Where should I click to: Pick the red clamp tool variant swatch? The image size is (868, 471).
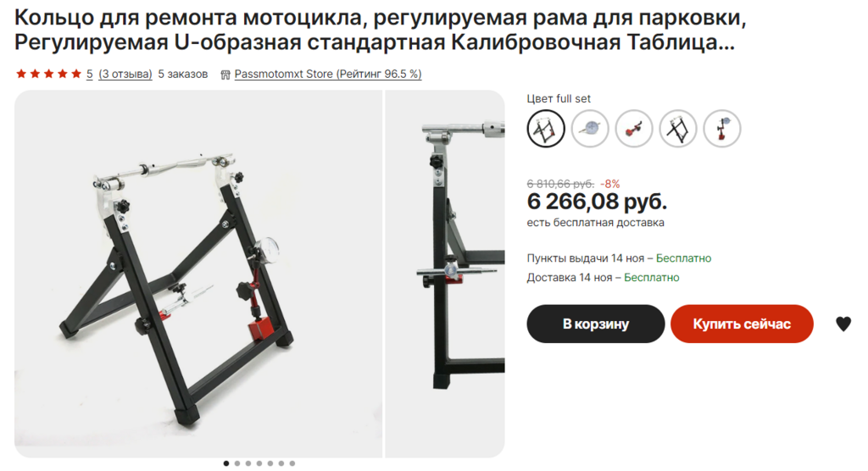click(x=634, y=129)
